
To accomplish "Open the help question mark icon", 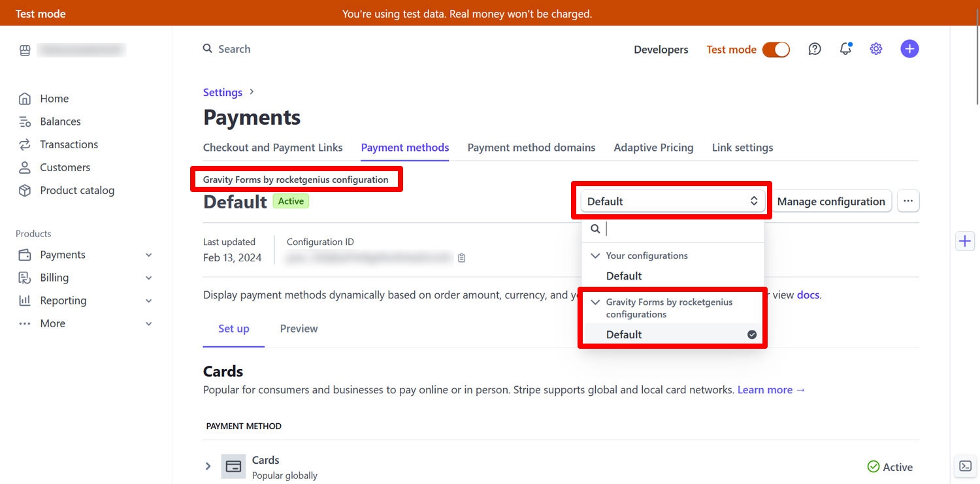I will pos(815,49).
